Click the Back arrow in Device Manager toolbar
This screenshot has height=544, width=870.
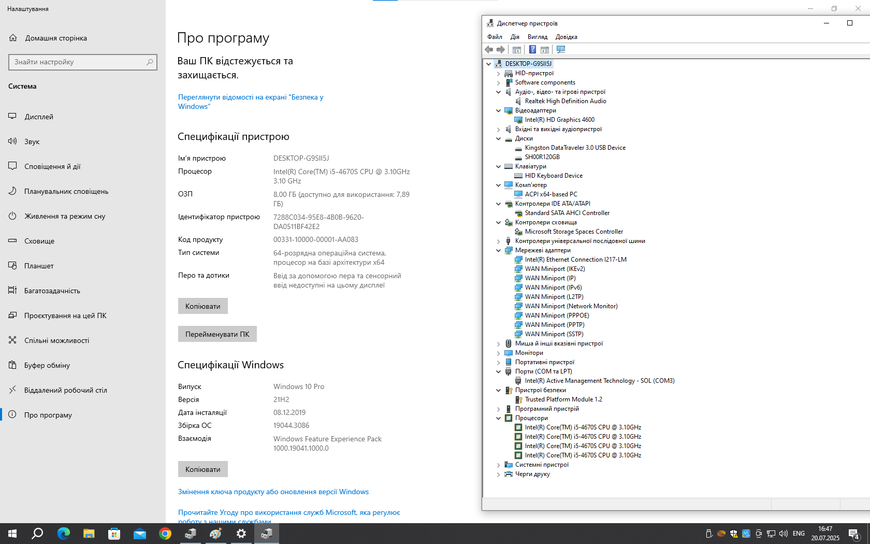pyautogui.click(x=489, y=49)
